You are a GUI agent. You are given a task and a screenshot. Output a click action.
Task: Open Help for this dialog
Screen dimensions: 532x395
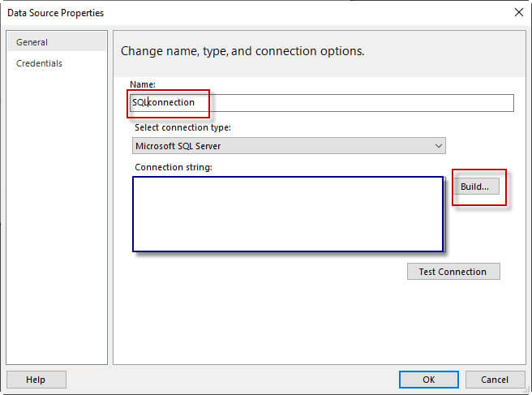tap(36, 380)
